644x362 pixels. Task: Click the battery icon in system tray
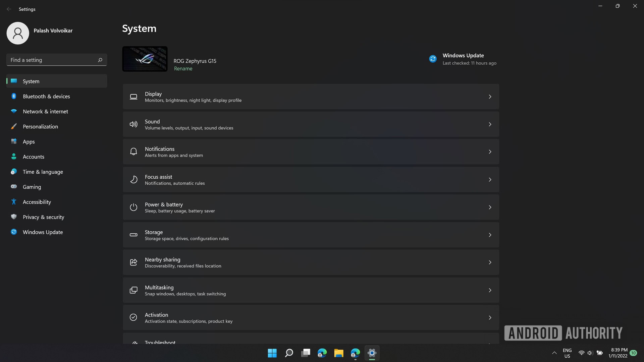pyautogui.click(x=600, y=353)
